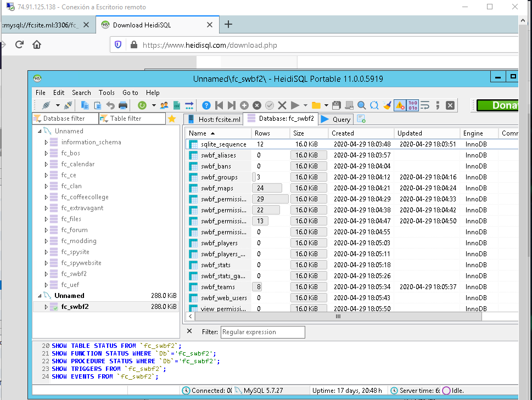Click the magnifier search icon in toolbar
The image size is (532, 400).
tap(362, 105)
